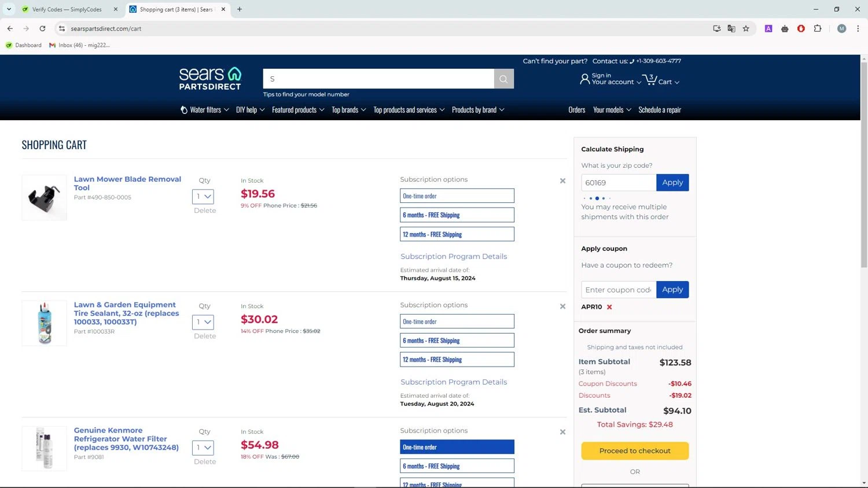Screen dimensions: 868x488
Task: Click Proceed to checkout
Action: tap(635, 451)
